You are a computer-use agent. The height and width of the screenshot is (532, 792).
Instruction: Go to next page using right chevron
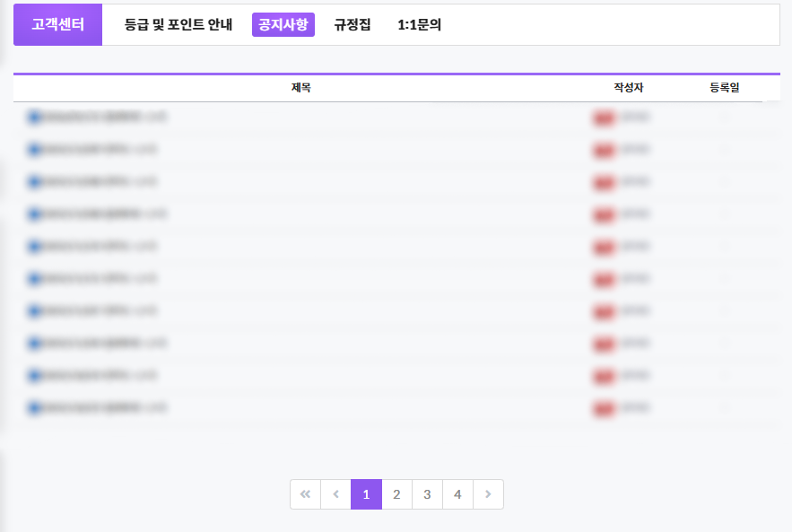(488, 494)
